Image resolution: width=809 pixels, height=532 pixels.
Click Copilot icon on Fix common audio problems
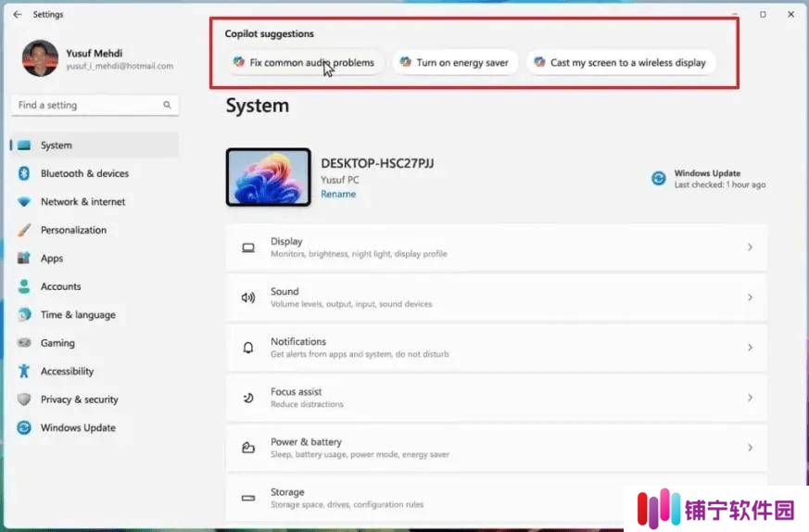point(238,62)
